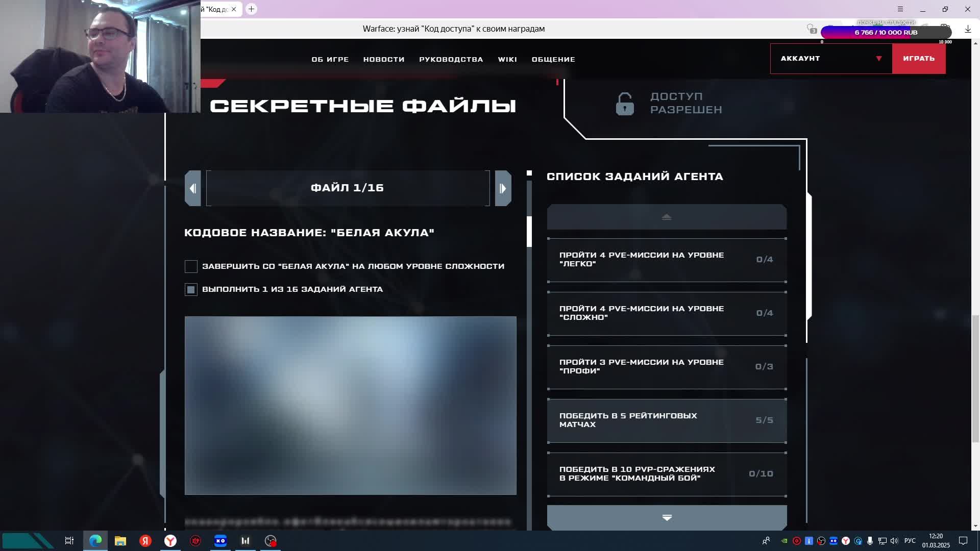Open the red gear app in taskbar
This screenshot has width=980, height=551.
[x=195, y=541]
